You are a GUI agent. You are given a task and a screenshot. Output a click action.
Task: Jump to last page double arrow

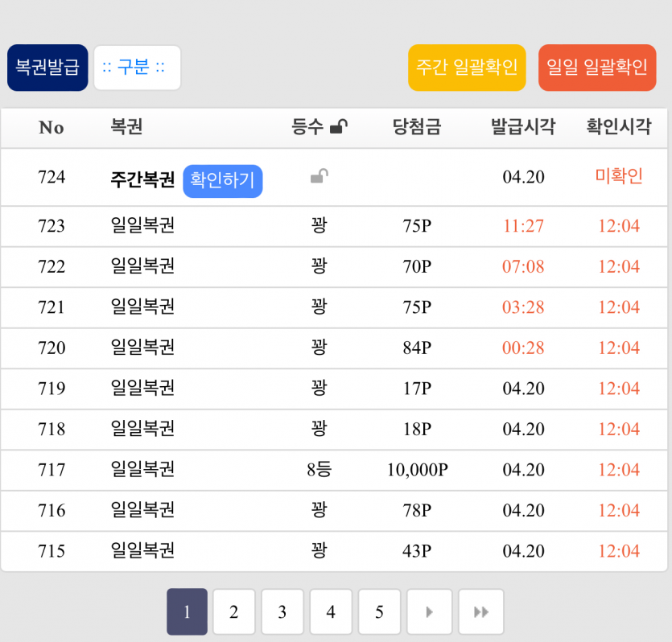tap(481, 612)
